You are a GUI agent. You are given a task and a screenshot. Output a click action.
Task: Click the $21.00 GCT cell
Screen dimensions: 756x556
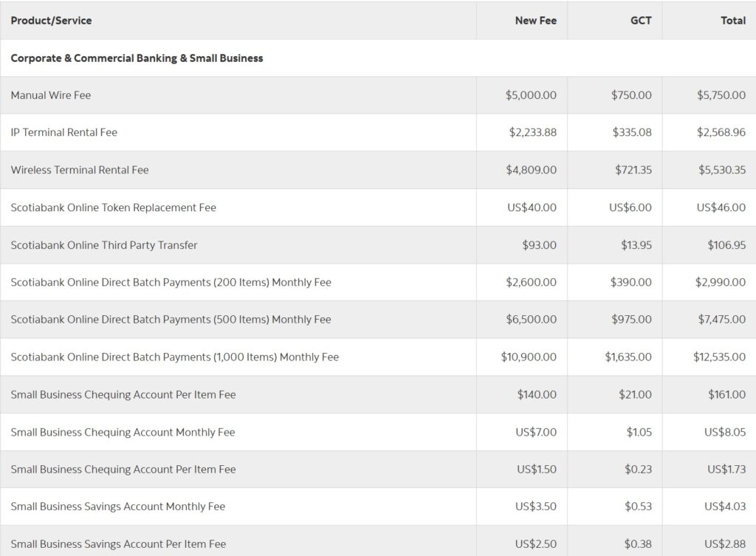point(635,394)
